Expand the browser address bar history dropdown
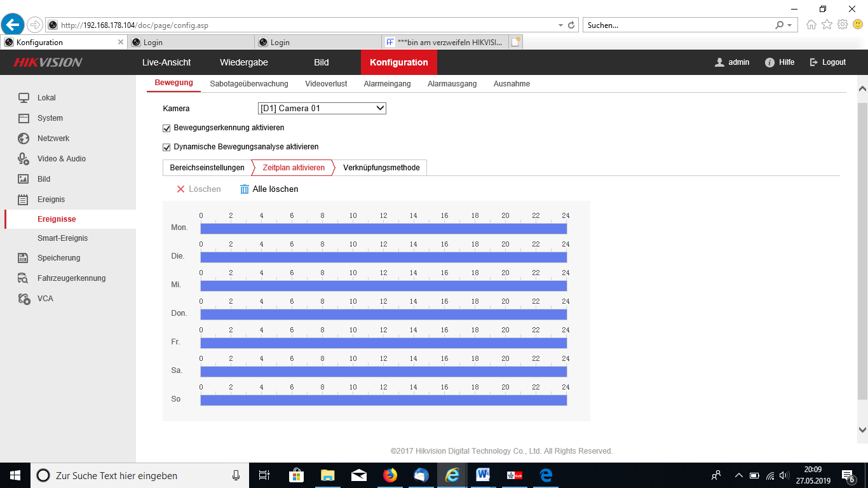The image size is (868, 488). (560, 25)
